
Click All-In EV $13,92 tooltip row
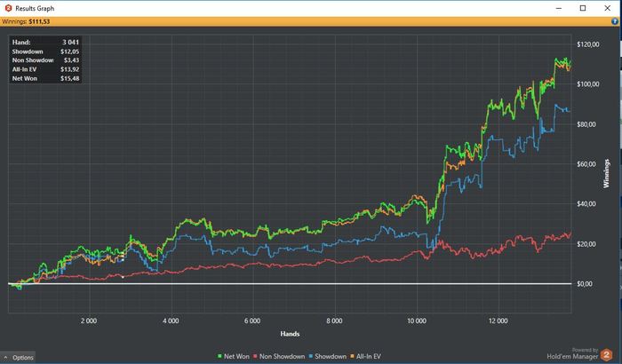point(45,69)
